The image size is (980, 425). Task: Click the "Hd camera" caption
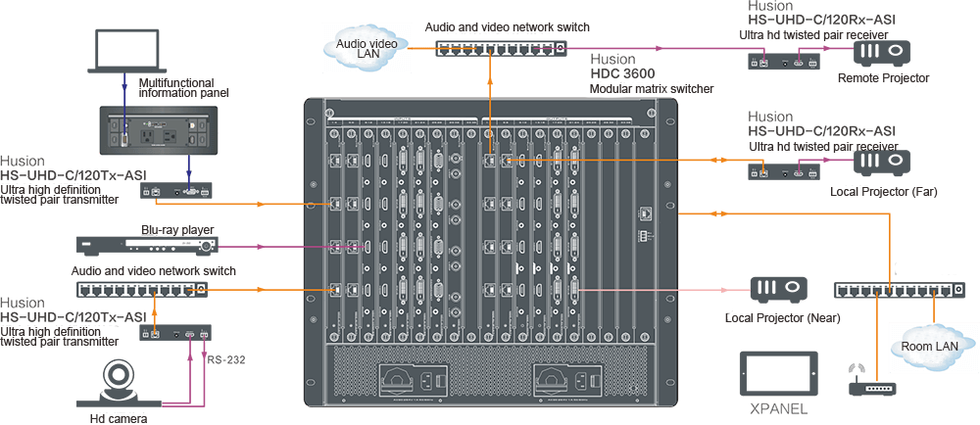(119, 418)
